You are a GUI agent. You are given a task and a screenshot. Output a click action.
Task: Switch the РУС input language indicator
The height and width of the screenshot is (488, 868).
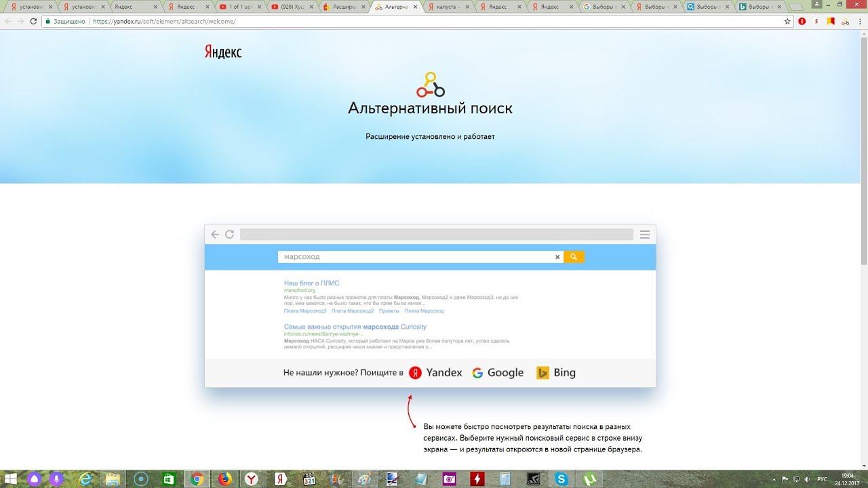[823, 479]
